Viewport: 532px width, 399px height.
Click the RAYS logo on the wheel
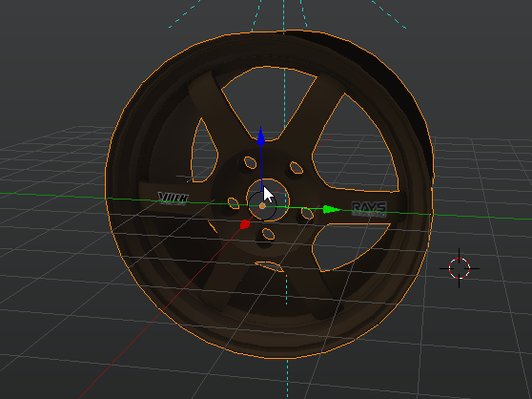(369, 208)
